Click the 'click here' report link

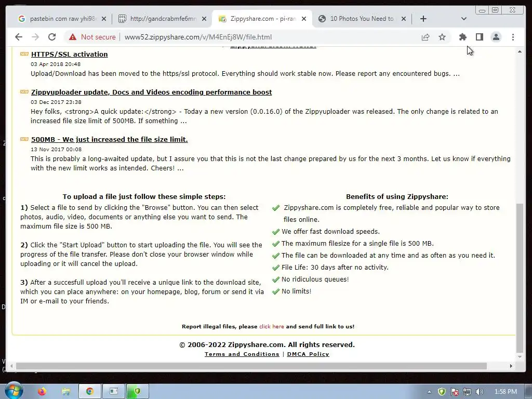tap(271, 326)
